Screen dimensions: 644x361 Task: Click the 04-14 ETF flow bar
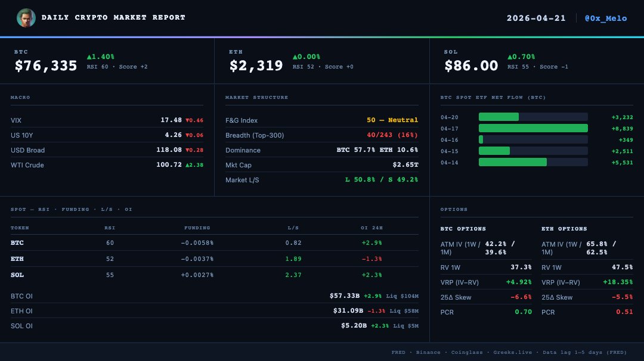pos(533,162)
